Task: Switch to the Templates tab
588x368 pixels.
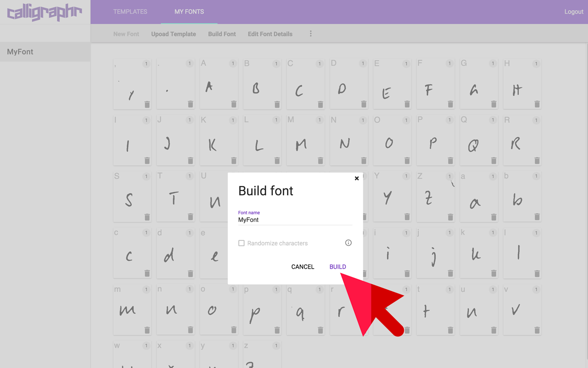Action: click(130, 11)
